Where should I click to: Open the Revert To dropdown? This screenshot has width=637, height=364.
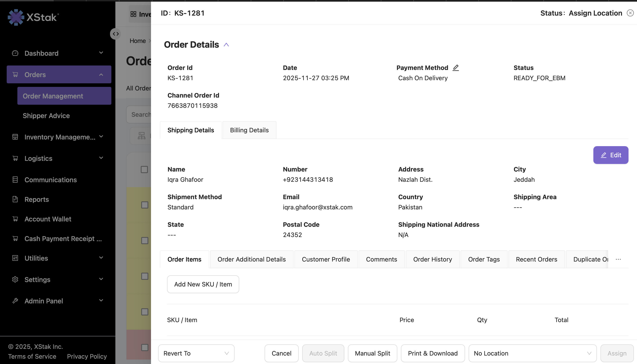click(196, 353)
